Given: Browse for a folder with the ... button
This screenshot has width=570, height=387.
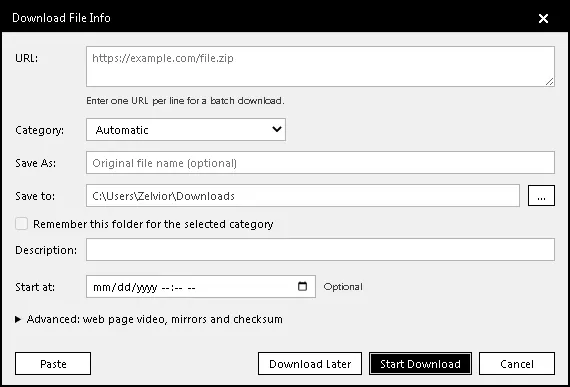Looking at the screenshot, I should (541, 195).
